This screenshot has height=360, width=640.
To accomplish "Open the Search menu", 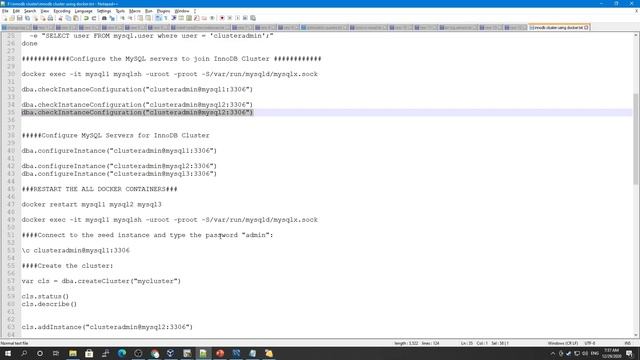I will [x=30, y=11].
